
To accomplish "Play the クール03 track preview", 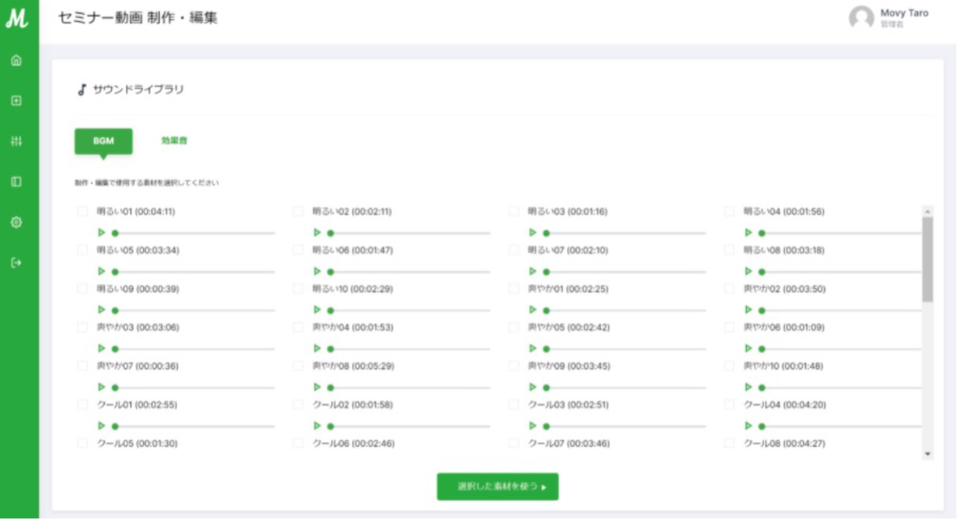I will (533, 426).
